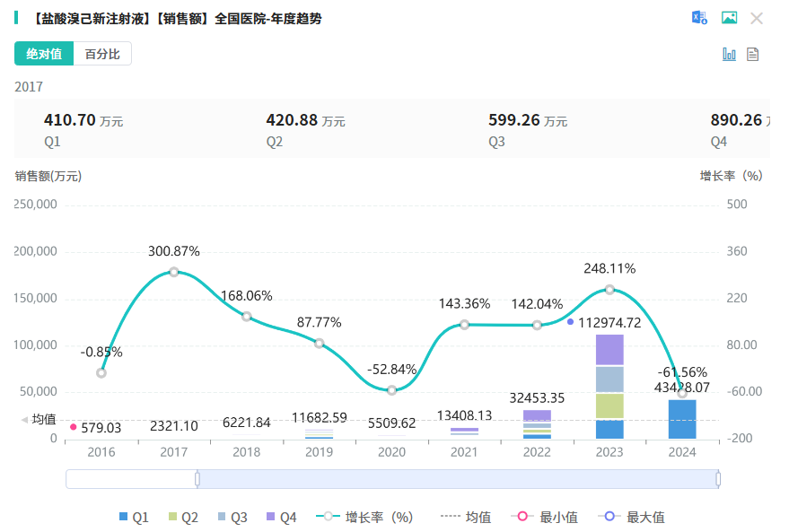Click the 均值 average line arrow marker
This screenshot has height=532, width=789.
tap(24, 419)
